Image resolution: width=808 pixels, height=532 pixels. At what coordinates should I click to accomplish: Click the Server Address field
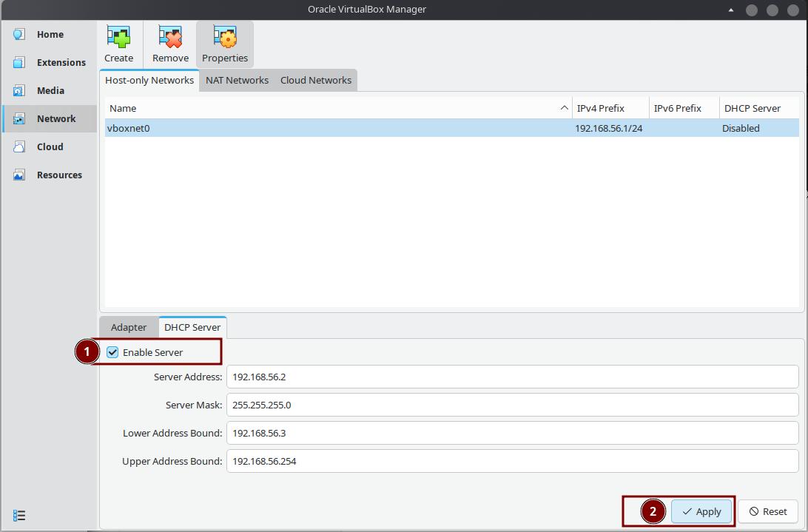[513, 377]
